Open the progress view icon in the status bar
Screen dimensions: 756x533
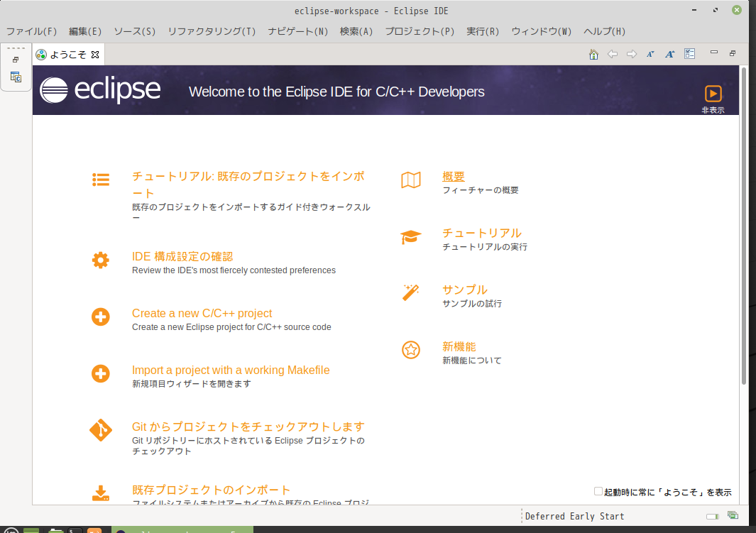pos(733,516)
